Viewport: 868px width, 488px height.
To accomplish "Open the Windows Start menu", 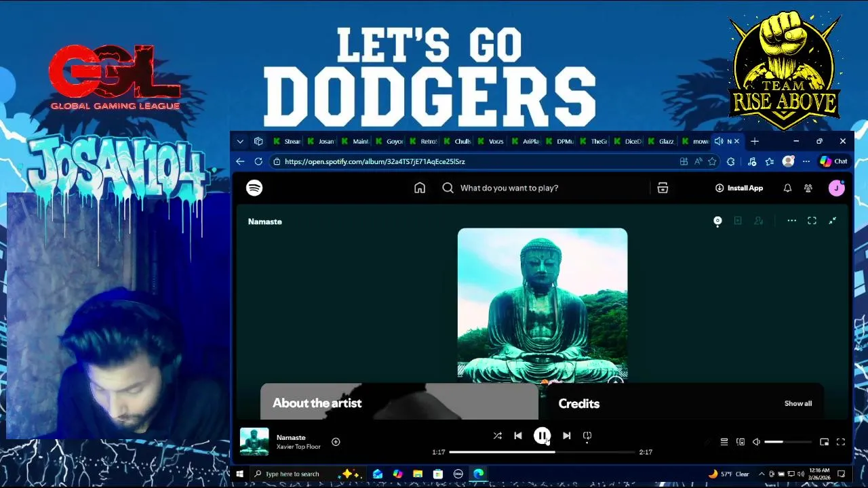I will coord(239,474).
